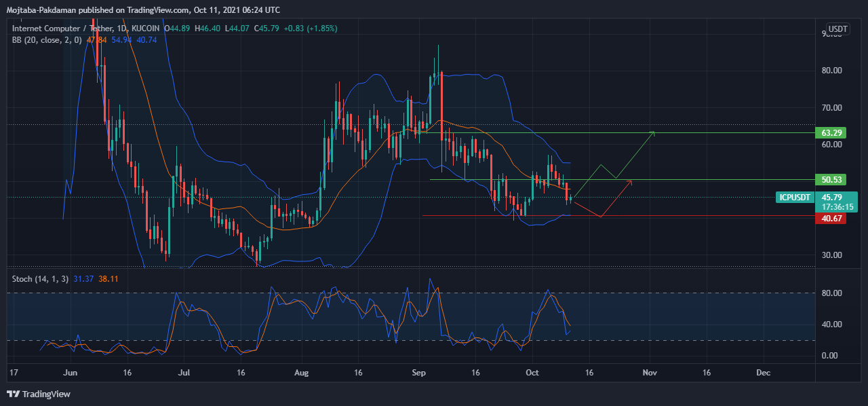Click the Jul label on the time axis
Viewport: 868px width, 406px height.
184,373
